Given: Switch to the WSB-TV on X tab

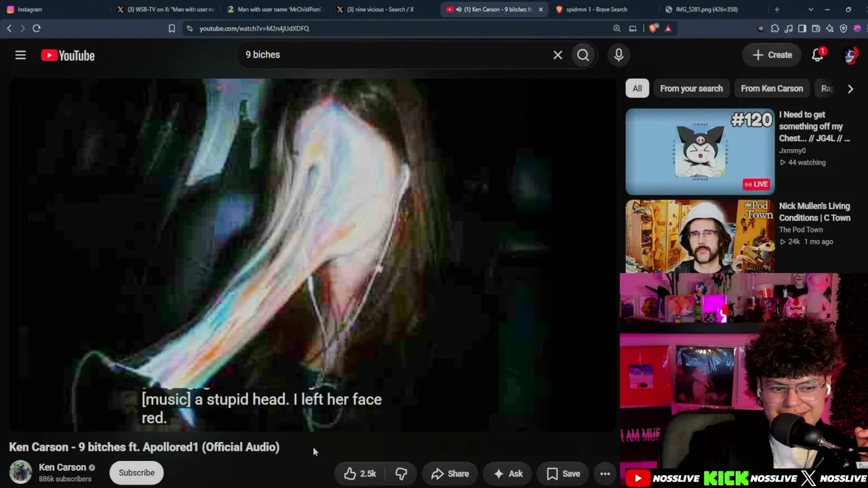Looking at the screenshot, I should [x=165, y=9].
